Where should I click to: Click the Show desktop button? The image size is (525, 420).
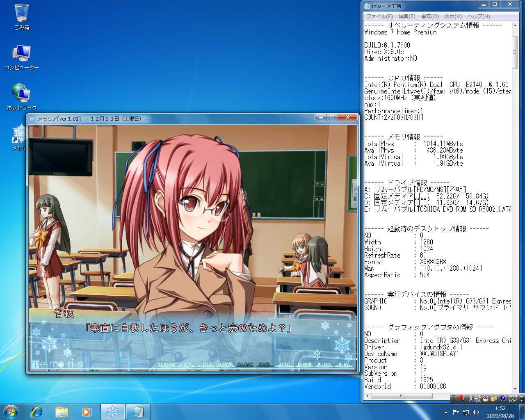tap(522, 412)
